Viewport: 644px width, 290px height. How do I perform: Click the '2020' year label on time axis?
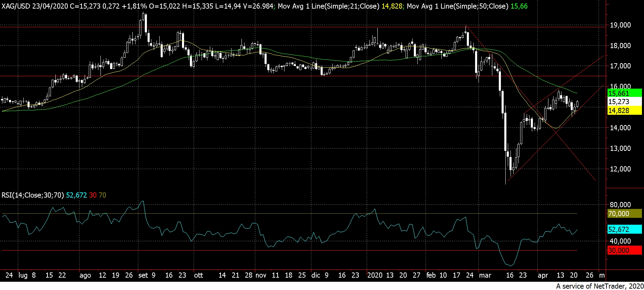pos(375,275)
